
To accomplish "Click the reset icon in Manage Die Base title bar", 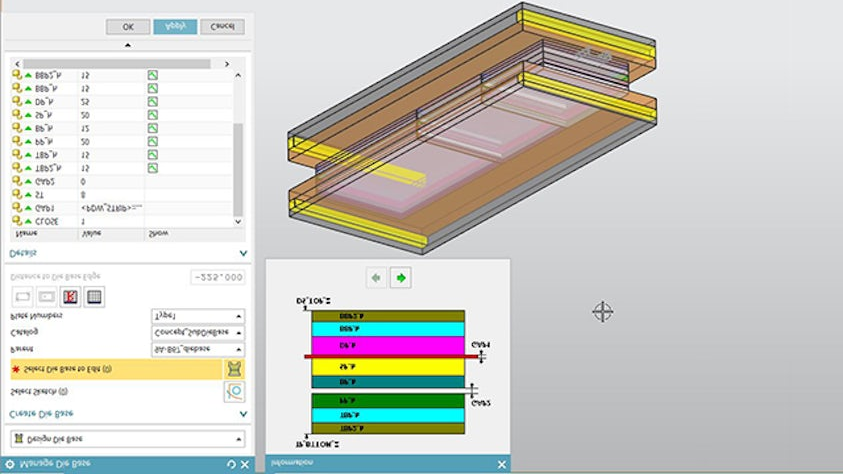I will tap(232, 464).
